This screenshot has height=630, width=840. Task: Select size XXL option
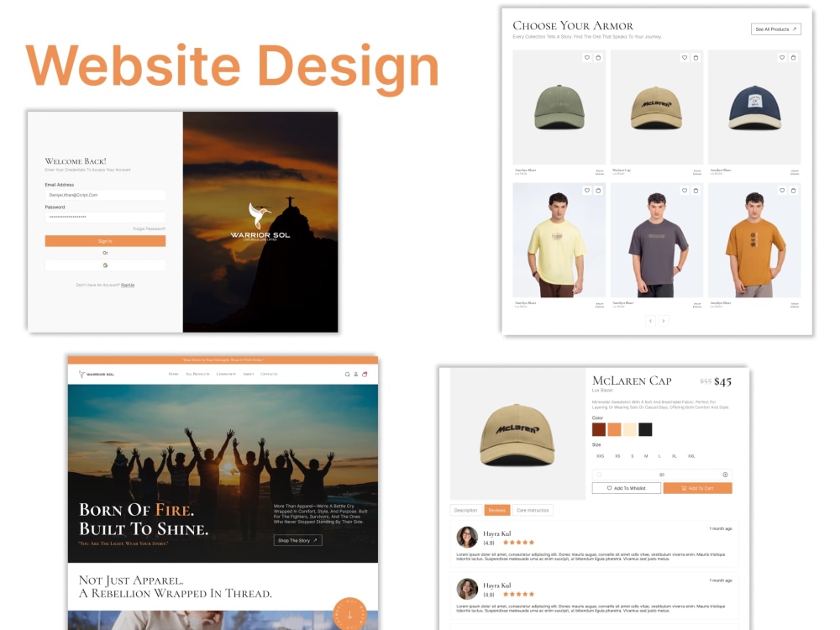pyautogui.click(x=691, y=456)
